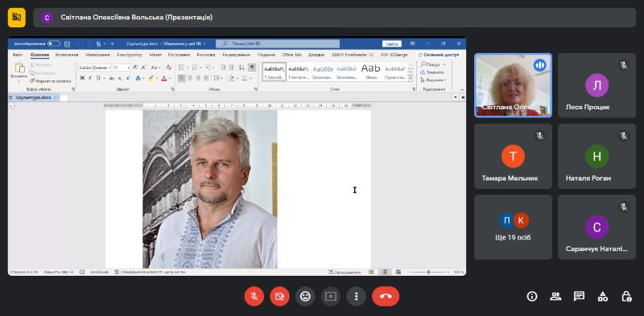This screenshot has width=644, height=316.
Task: Collapse the Word ribbon chevron
Action: (x=461, y=89)
